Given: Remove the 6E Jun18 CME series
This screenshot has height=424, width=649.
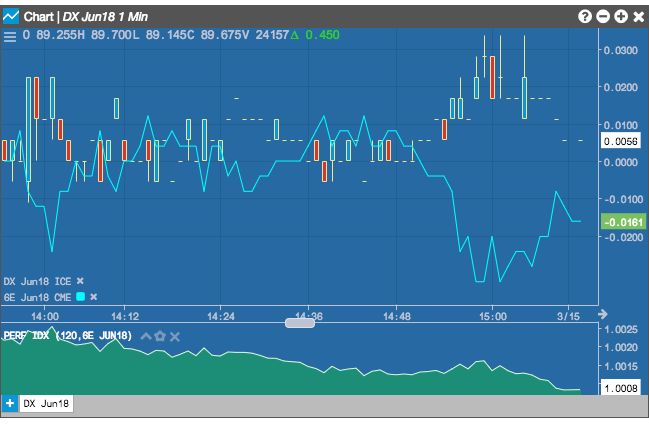Looking at the screenshot, I should coord(94,297).
